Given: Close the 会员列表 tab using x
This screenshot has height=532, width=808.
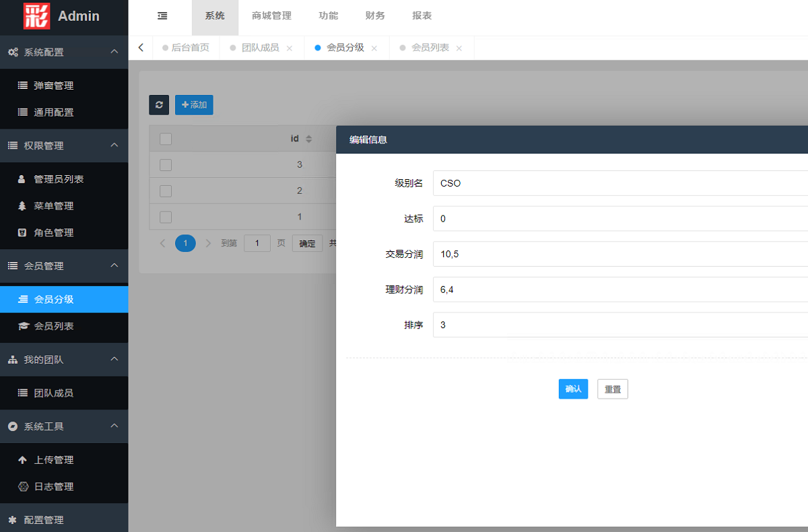Looking at the screenshot, I should pyautogui.click(x=459, y=48).
